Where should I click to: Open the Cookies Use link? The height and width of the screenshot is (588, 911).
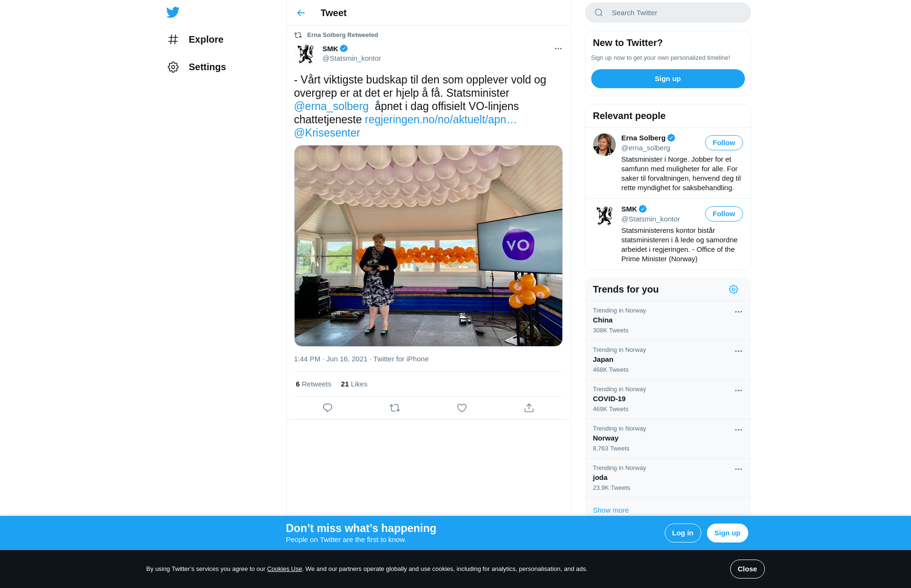coord(284,569)
